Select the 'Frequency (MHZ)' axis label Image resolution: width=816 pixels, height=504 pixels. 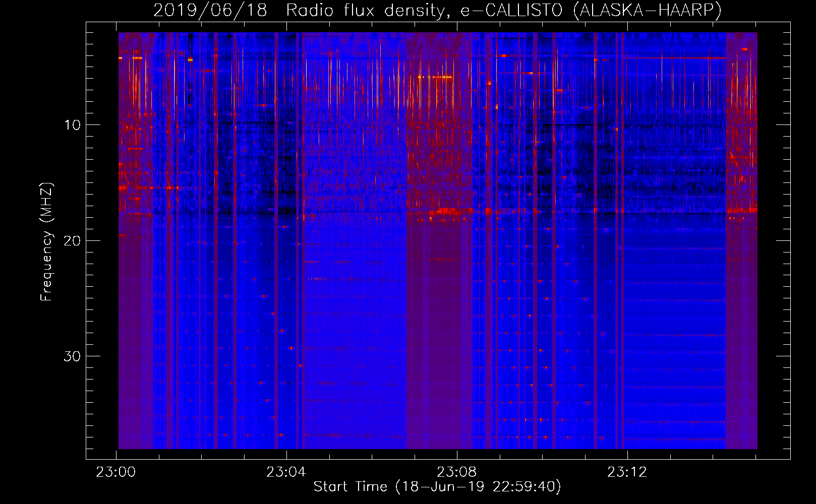click(x=46, y=242)
